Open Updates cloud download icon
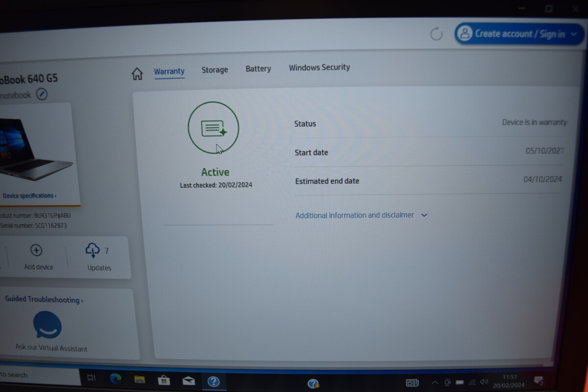This screenshot has width=588, height=392. tap(93, 250)
